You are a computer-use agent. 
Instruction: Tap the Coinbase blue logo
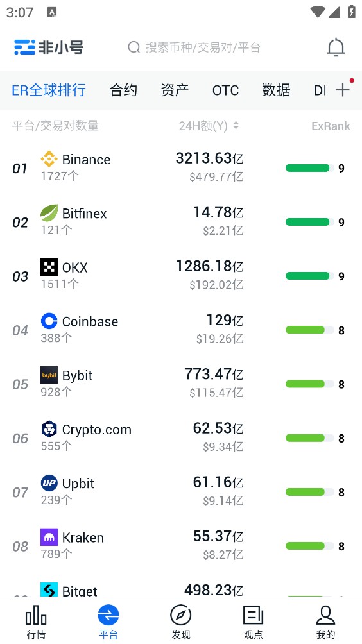[49, 321]
